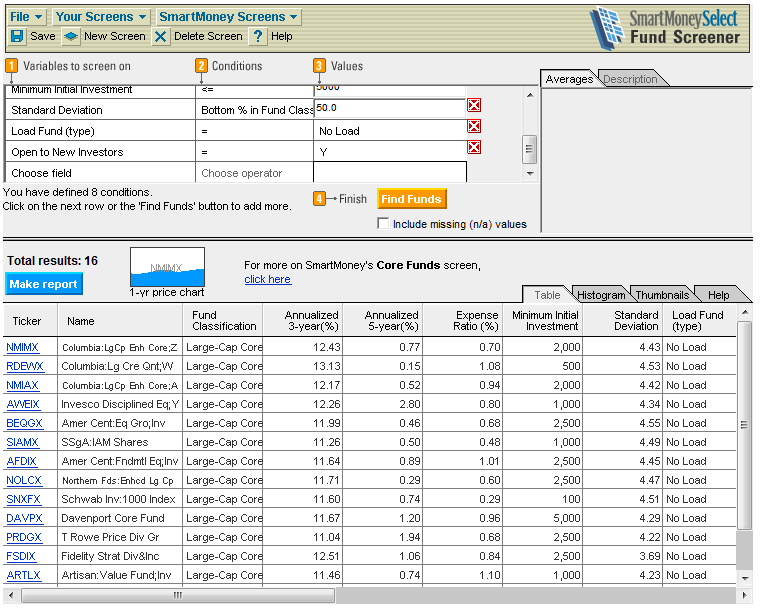
Task: Click the New Screen icon
Action: click(71, 36)
